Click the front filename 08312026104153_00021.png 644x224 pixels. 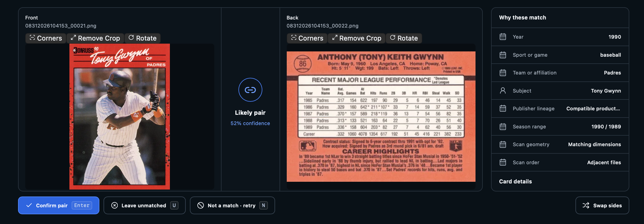point(61,26)
